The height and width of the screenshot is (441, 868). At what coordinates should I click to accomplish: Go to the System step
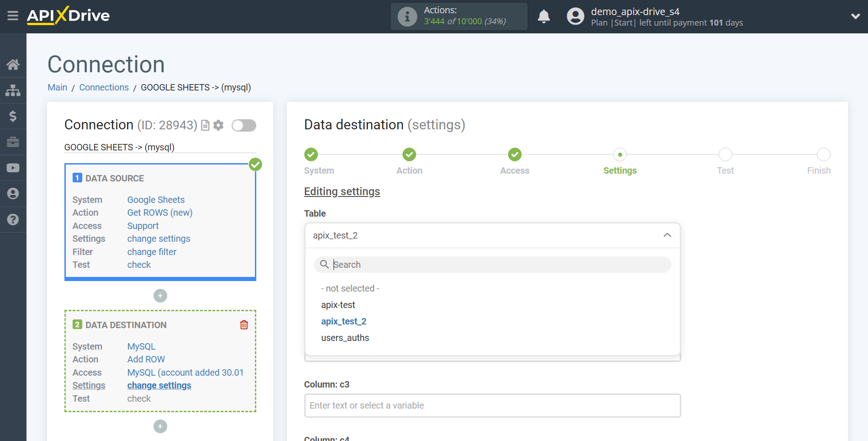click(311, 154)
